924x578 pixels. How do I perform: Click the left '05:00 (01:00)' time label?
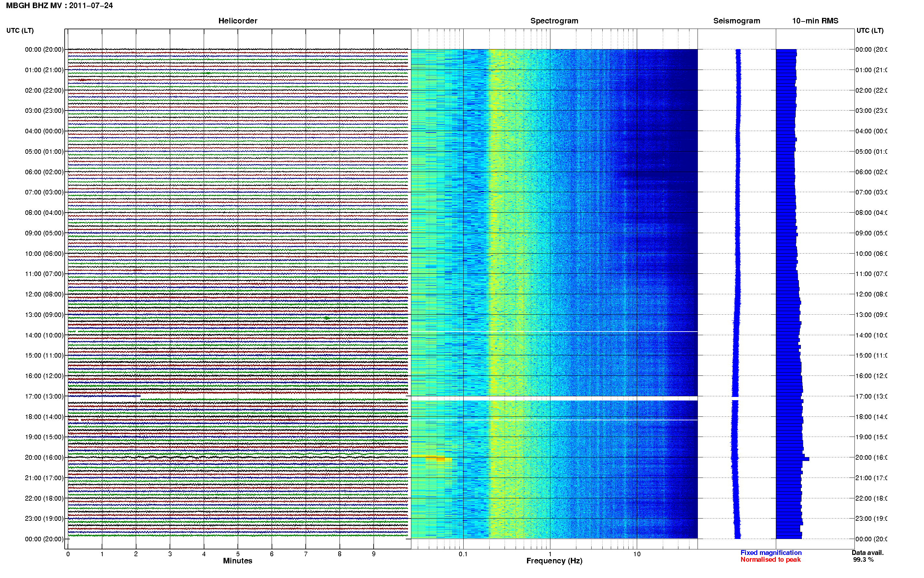click(x=44, y=152)
